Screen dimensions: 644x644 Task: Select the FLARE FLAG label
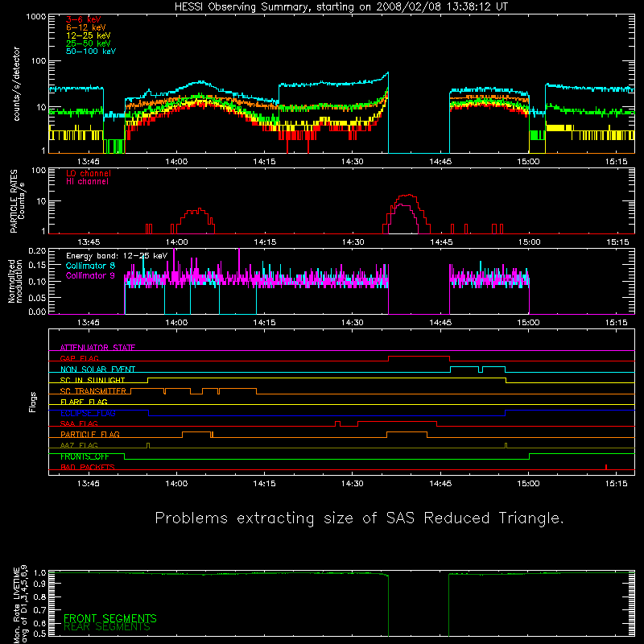84,402
